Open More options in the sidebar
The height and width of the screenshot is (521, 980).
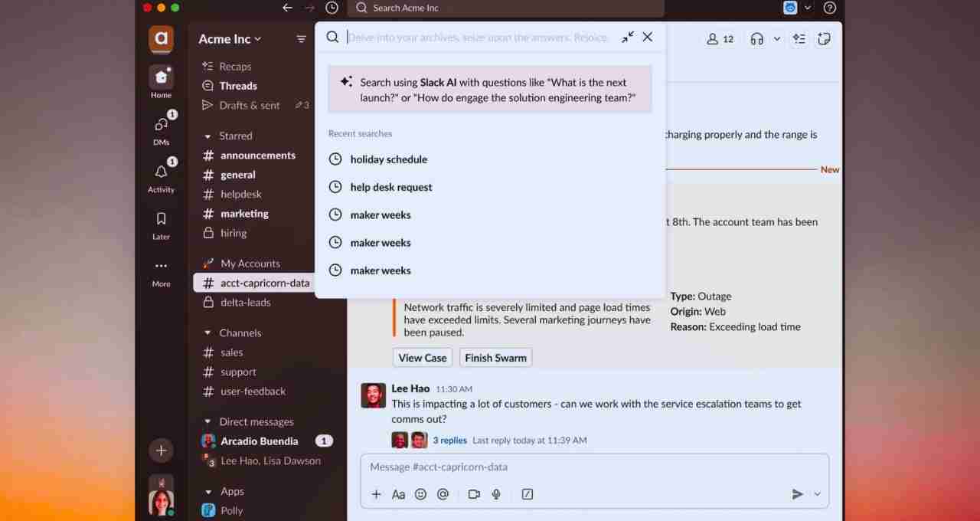161,272
